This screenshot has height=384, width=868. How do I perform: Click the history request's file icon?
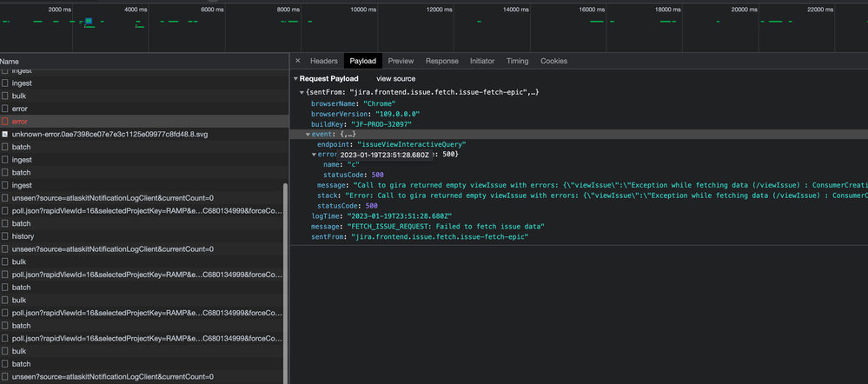4,236
